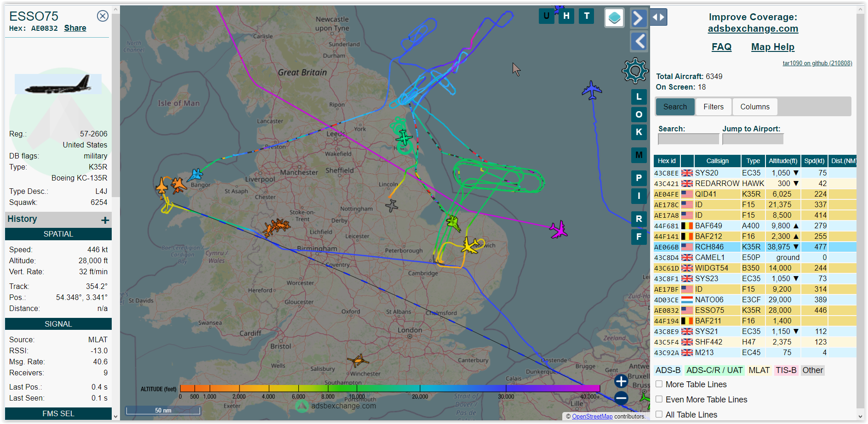Click the ADS-B source legend swatch
Viewport: 868px width, 424px height.
(668, 370)
